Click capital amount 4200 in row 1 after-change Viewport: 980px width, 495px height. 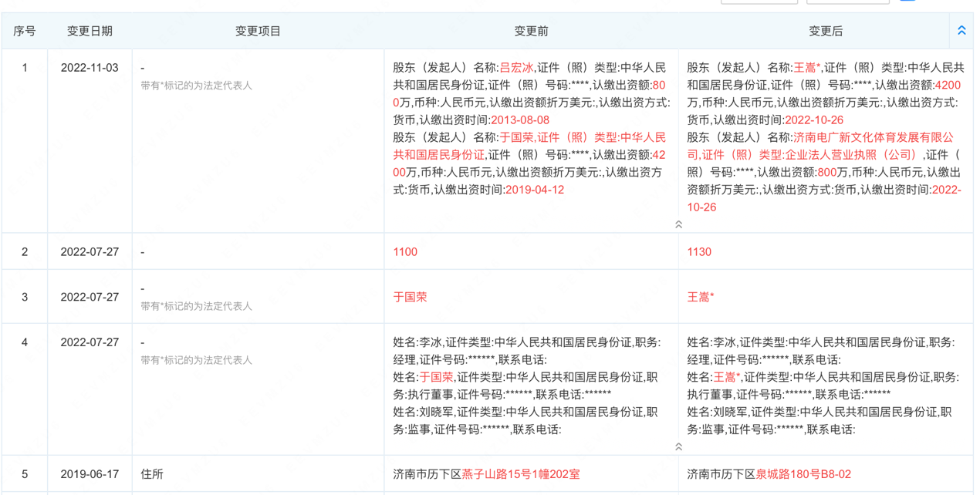948,86
